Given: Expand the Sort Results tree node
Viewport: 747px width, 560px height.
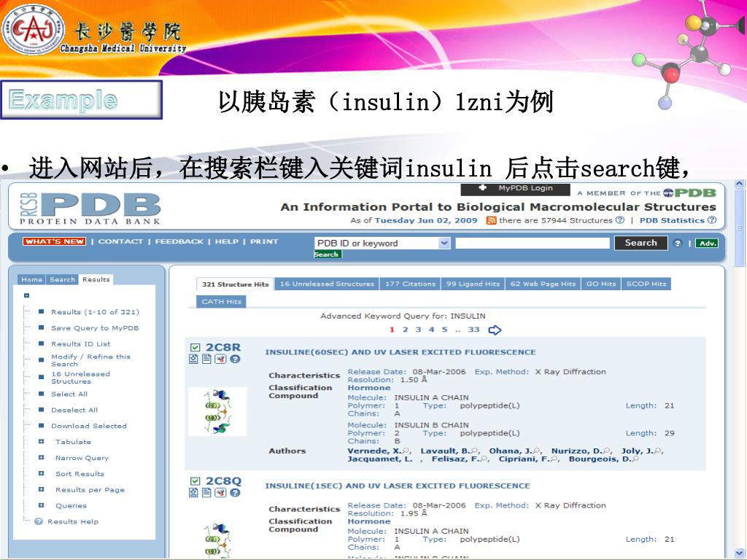Looking at the screenshot, I should [x=41, y=473].
